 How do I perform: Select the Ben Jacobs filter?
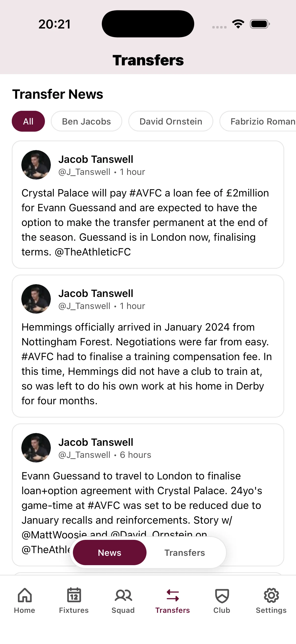pyautogui.click(x=86, y=121)
